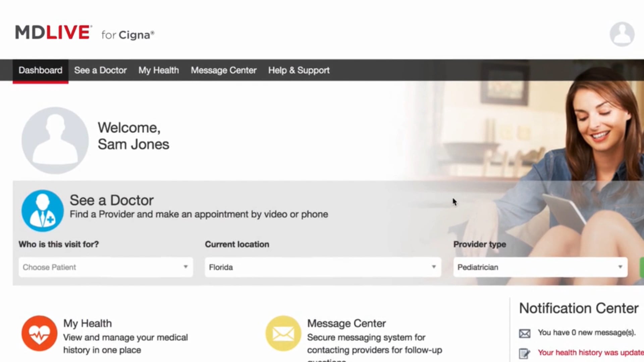Switch to the Dashboard tab
The image size is (644, 362).
point(40,70)
